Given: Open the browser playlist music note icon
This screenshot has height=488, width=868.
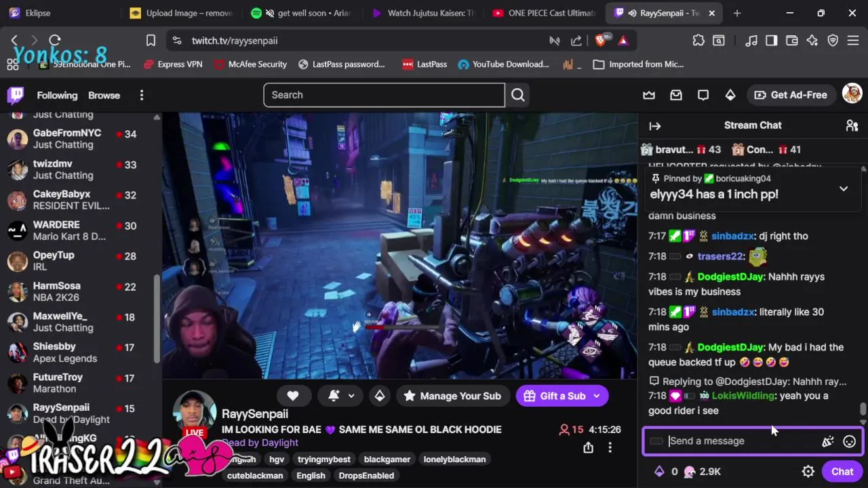Looking at the screenshot, I should pyautogui.click(x=751, y=41).
